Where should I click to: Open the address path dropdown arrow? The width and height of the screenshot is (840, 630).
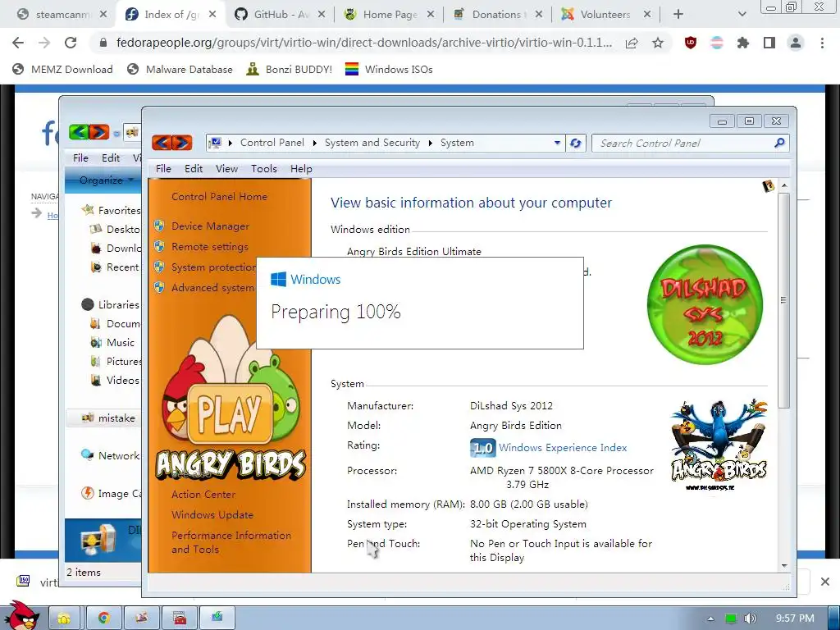[557, 143]
